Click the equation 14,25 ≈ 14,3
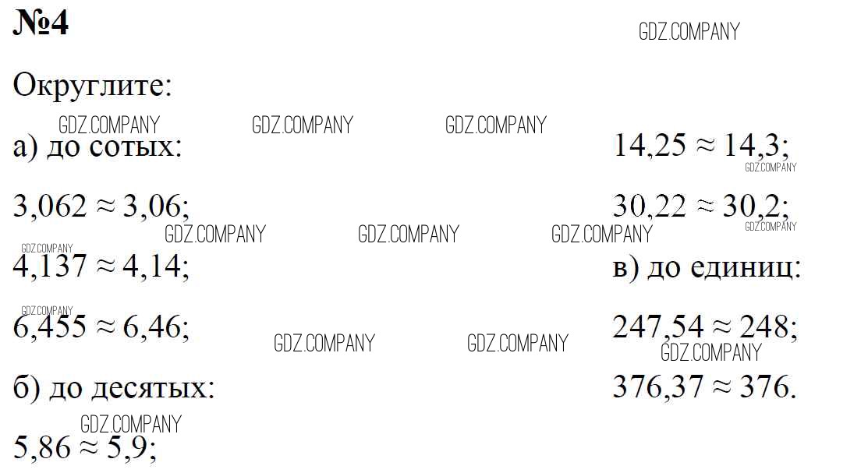Image resolution: width=868 pixels, height=473 pixels. (701, 146)
